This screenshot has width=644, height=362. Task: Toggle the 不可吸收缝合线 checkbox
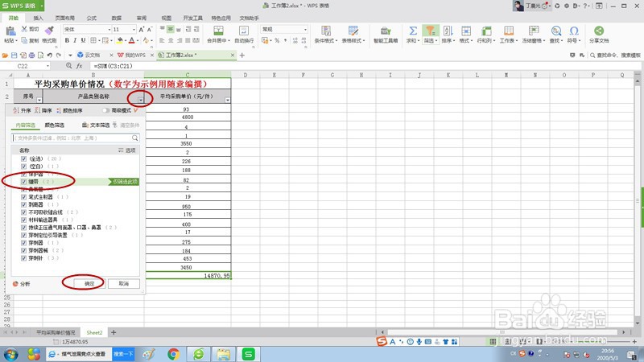pyautogui.click(x=24, y=212)
